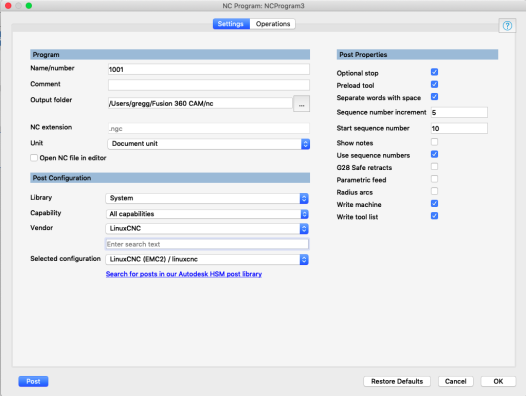
Task: Enable G28 Safe retracts
Action: tap(434, 167)
